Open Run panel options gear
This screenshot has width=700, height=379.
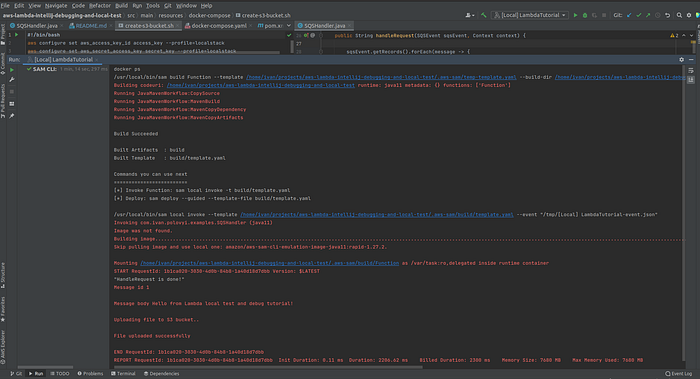pos(682,59)
